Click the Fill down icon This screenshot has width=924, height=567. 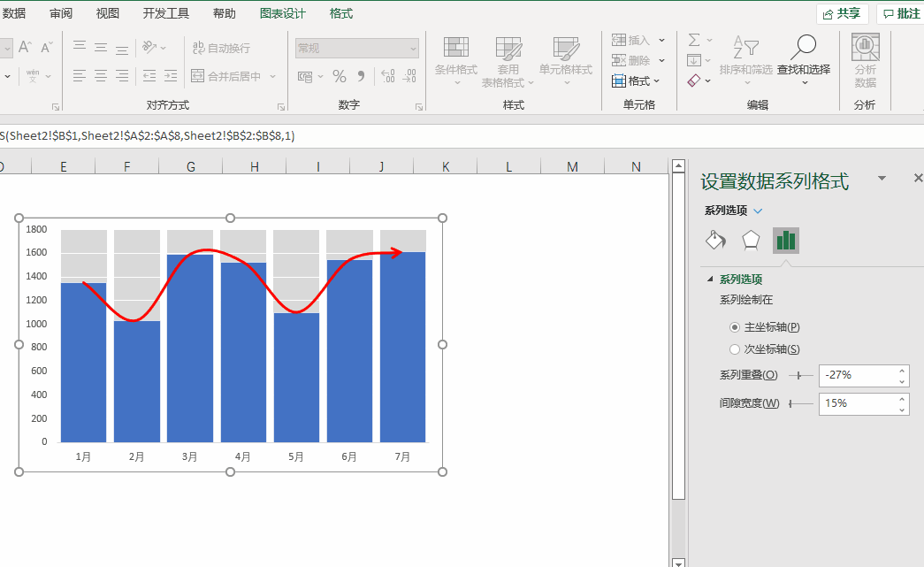point(694,60)
